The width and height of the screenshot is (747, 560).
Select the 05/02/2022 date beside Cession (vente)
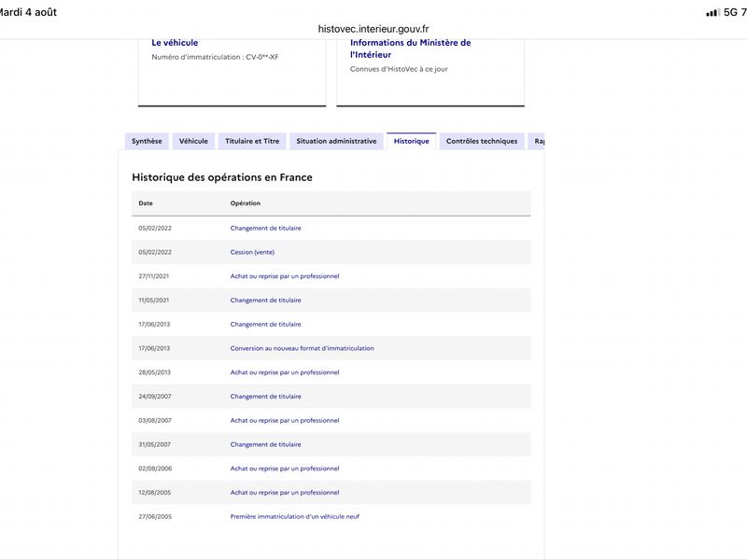click(155, 252)
